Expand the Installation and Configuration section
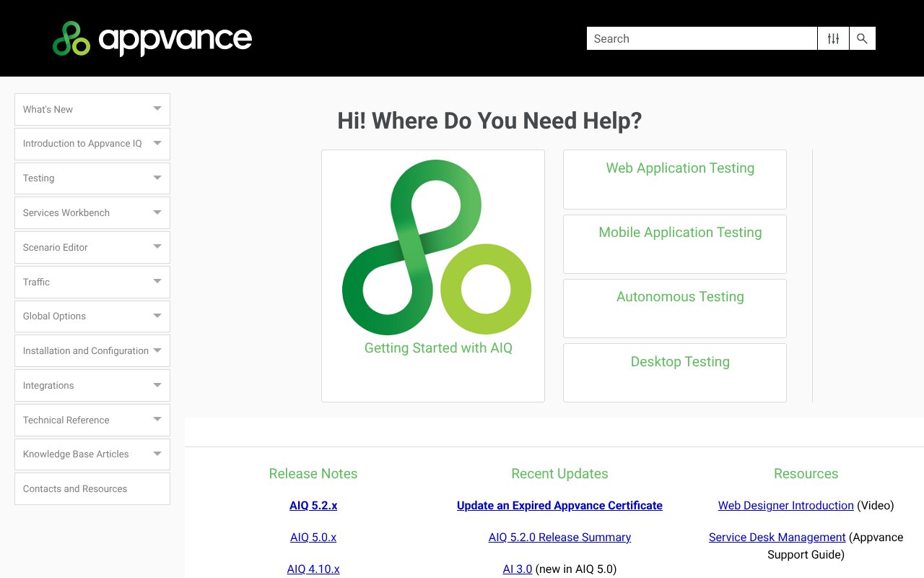Screen dimensions: 924x578 click(x=92, y=350)
